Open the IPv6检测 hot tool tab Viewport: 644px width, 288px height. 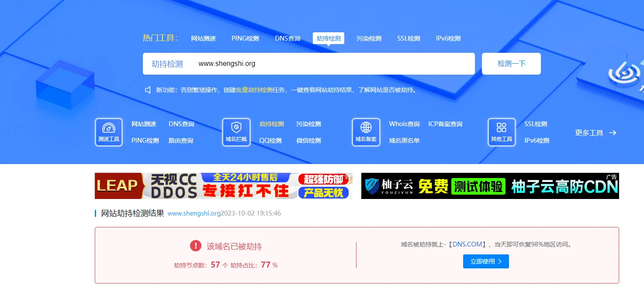click(448, 38)
